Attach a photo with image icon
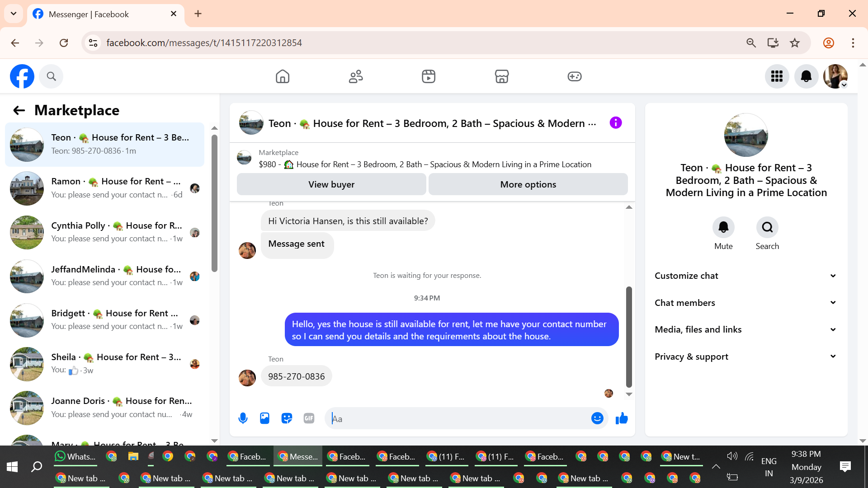Image resolution: width=868 pixels, height=488 pixels. [x=264, y=418]
